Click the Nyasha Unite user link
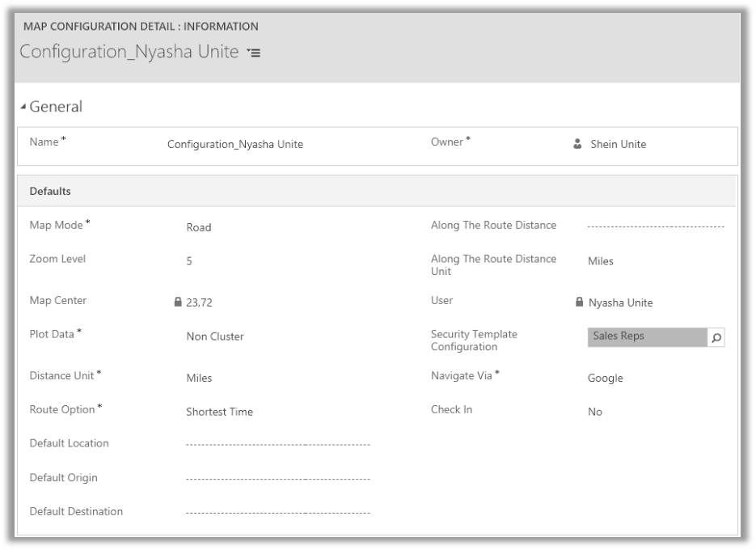756x550 pixels. [x=620, y=302]
